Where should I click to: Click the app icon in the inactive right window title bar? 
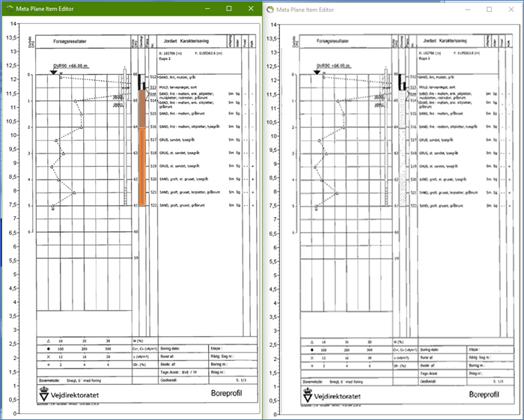click(270, 10)
